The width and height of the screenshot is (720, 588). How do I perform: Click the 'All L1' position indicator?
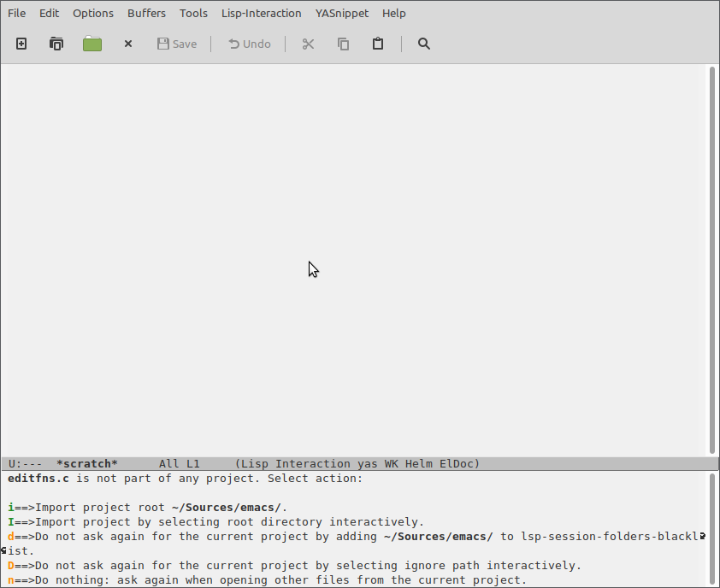tap(180, 463)
